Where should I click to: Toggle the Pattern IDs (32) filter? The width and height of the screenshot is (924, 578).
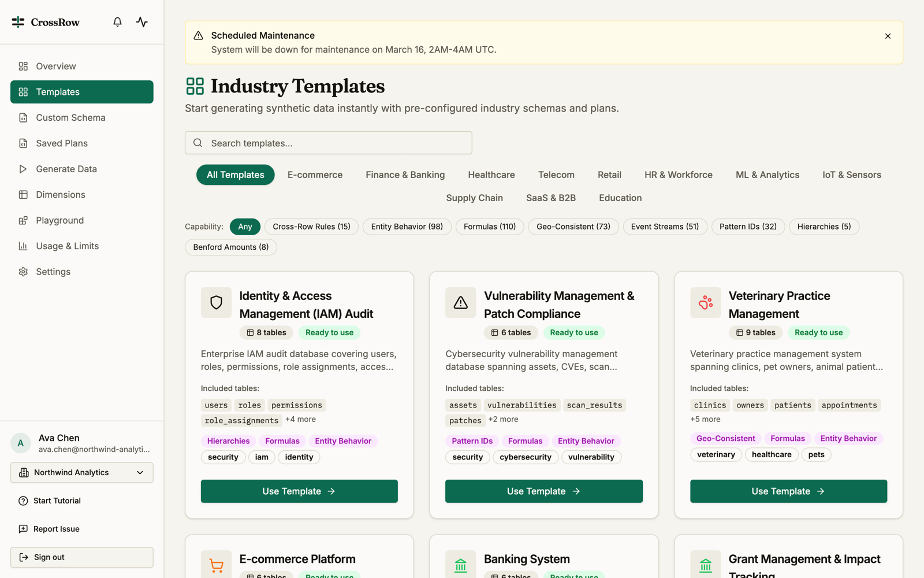pos(748,227)
